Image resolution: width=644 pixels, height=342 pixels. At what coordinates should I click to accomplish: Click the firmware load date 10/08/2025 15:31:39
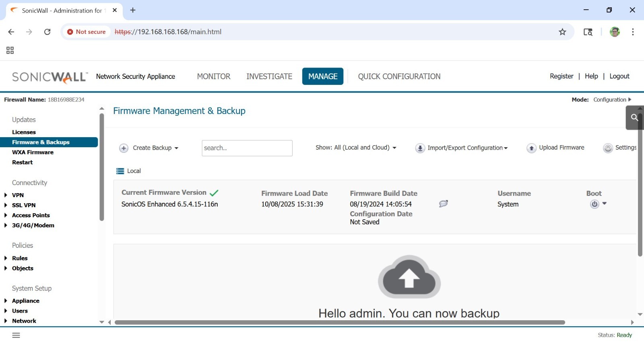click(292, 204)
